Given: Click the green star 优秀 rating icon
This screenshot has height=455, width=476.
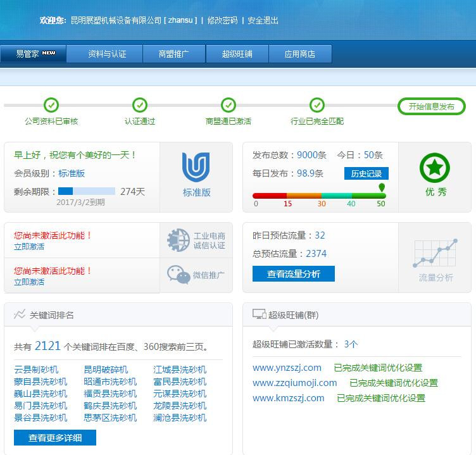Looking at the screenshot, I should click(435, 168).
